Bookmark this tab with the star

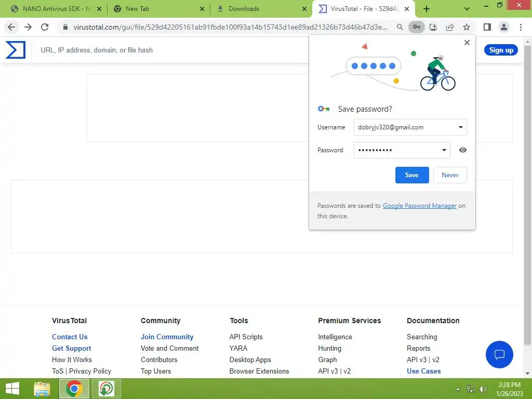pyautogui.click(x=467, y=27)
